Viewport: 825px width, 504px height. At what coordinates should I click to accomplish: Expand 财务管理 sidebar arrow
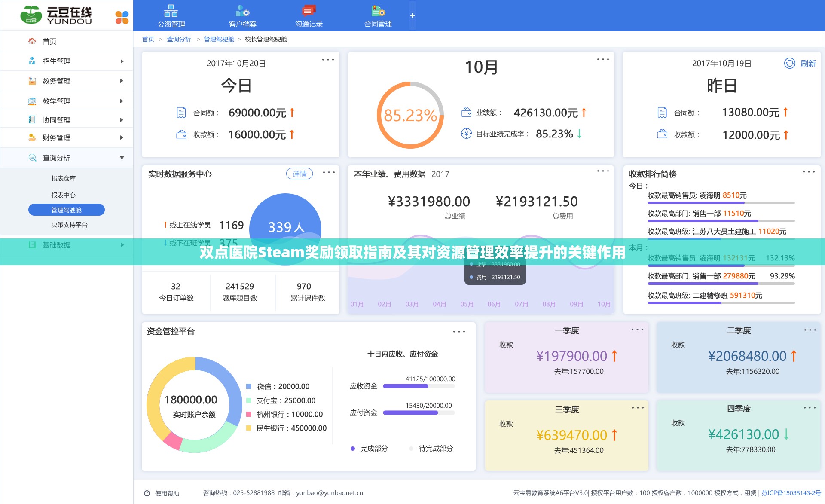122,137
